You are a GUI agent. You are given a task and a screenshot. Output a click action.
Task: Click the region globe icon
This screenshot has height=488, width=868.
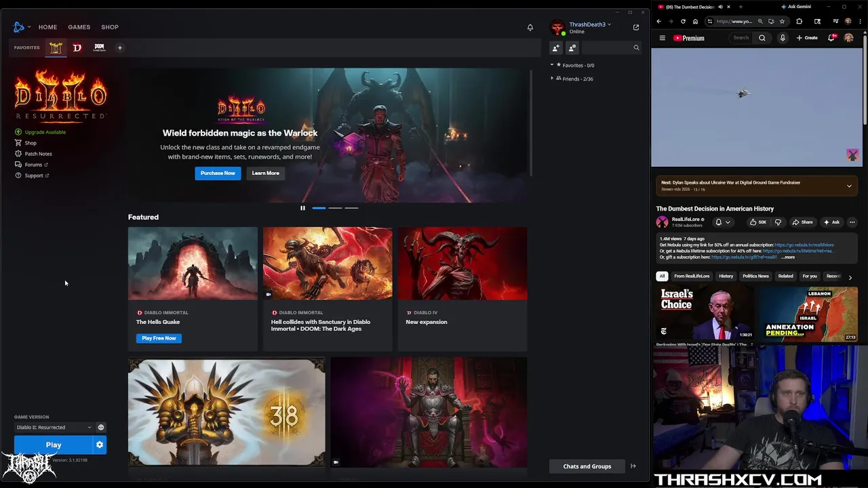[101, 428]
